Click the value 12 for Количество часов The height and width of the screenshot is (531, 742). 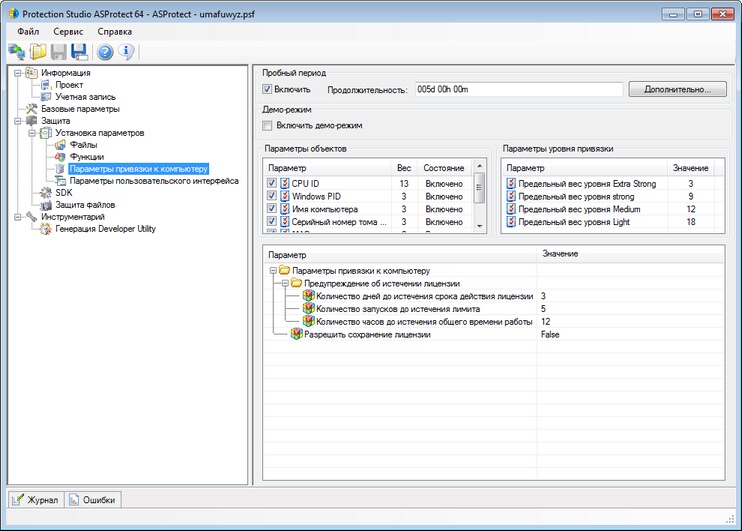546,321
